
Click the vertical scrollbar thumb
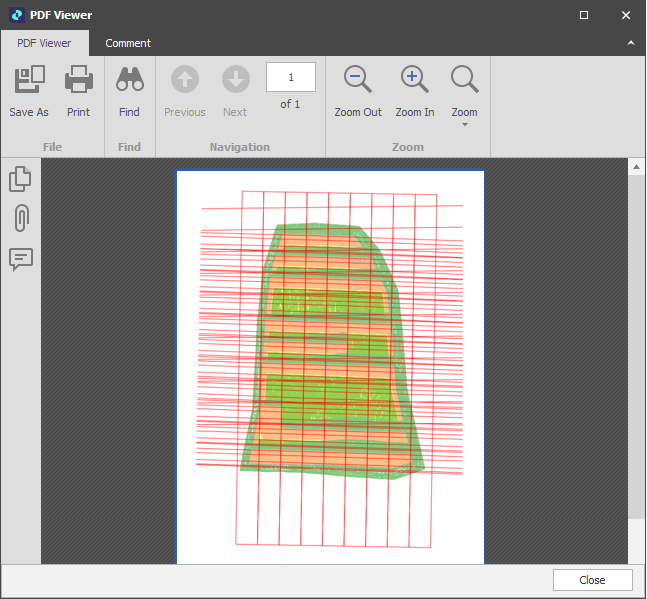637,348
